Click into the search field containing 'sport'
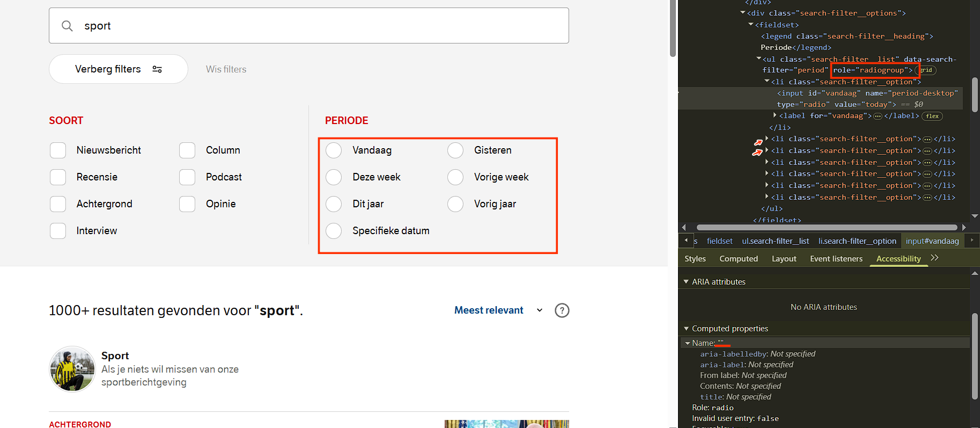This screenshot has width=980, height=428. pos(322,26)
